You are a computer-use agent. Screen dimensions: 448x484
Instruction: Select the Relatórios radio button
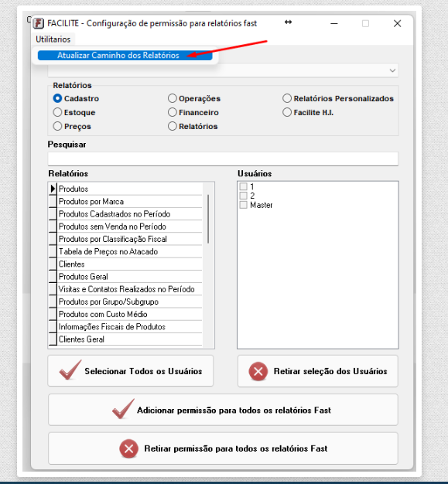click(x=173, y=126)
